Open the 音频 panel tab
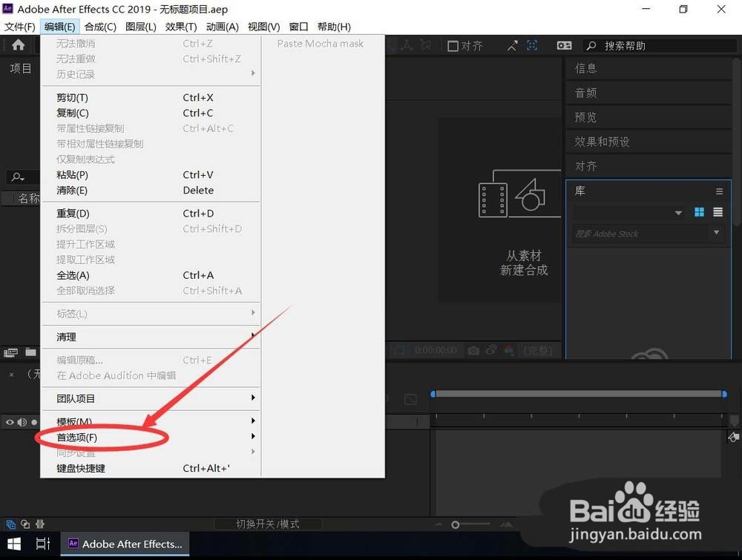 pyautogui.click(x=649, y=93)
